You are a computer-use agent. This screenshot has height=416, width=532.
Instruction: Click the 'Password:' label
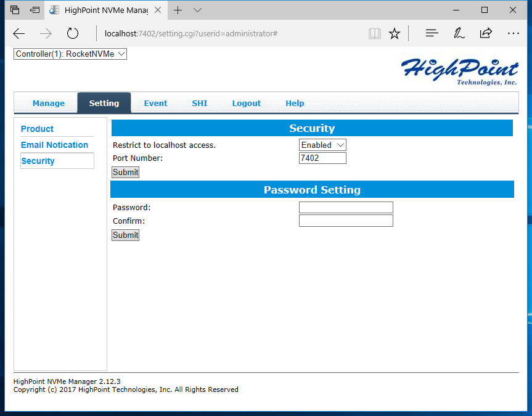click(x=132, y=207)
